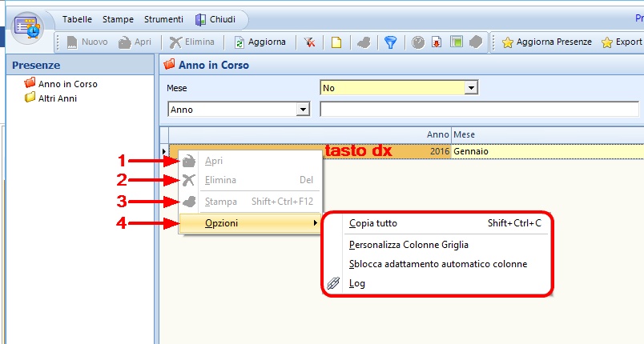Click the blue funnel filter icon
The height and width of the screenshot is (344, 644).
point(390,42)
